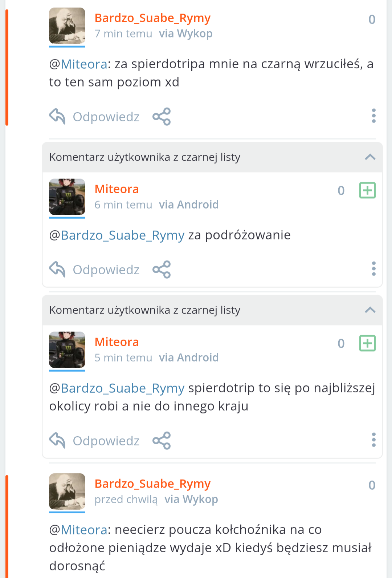Screen dimensions: 392x578
Task: Collapse first blacklisted user comment
Action: click(370, 157)
